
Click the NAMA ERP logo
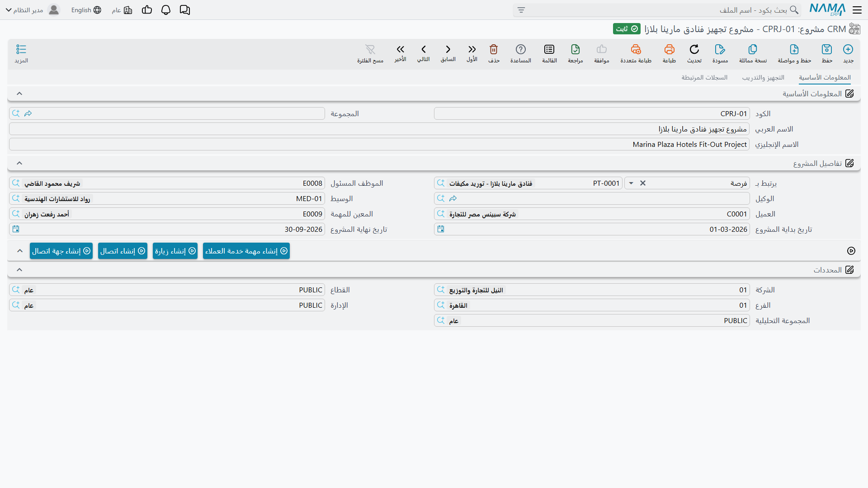(827, 10)
